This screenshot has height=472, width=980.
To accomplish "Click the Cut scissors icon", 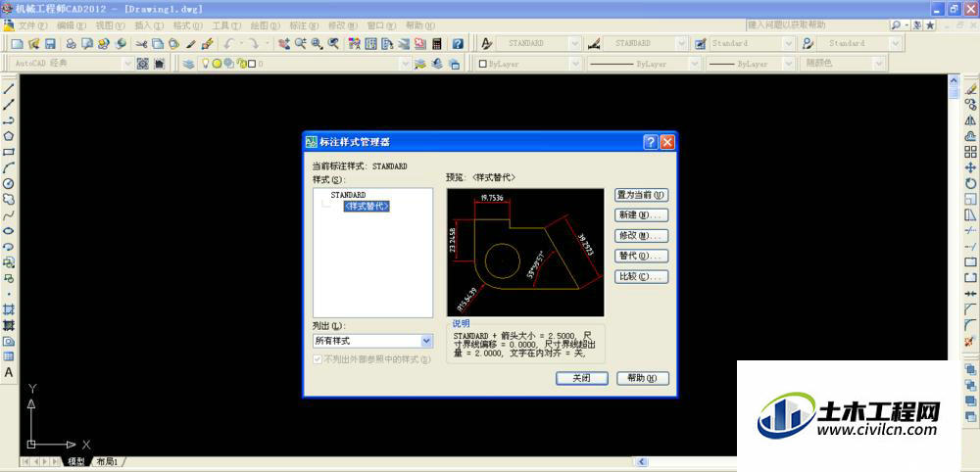I will pos(142,44).
